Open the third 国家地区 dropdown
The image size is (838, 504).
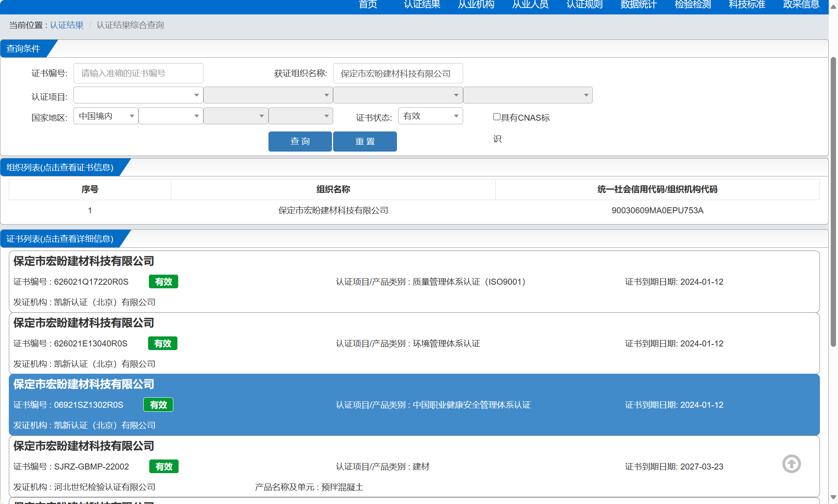click(x=236, y=116)
